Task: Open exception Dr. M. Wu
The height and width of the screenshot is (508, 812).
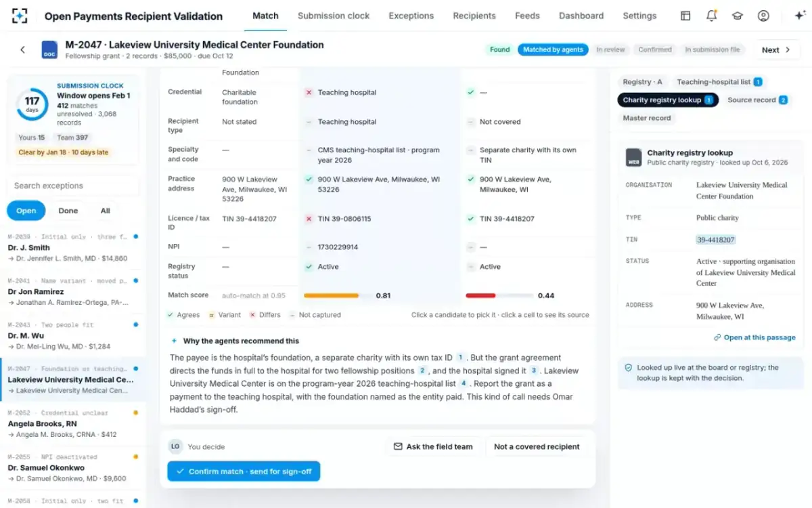Action: coord(72,335)
